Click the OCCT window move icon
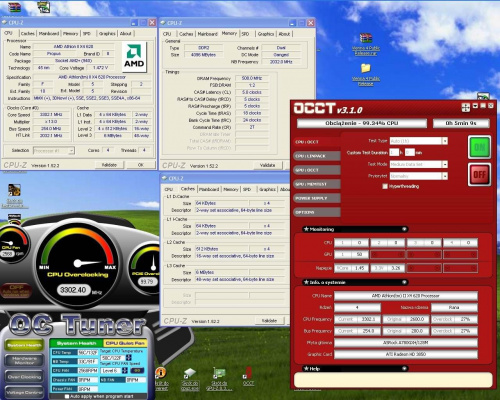500x400 pixels. 465,107
